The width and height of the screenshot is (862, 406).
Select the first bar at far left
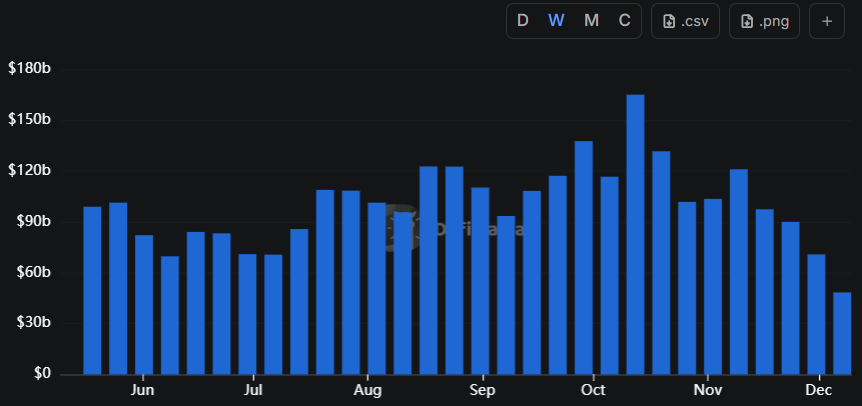click(x=92, y=290)
